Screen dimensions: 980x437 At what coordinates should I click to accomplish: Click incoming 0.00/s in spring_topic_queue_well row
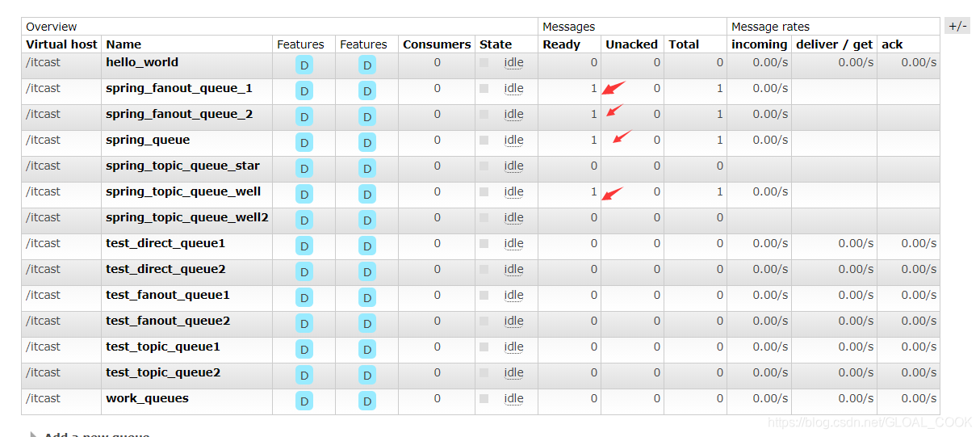(770, 191)
